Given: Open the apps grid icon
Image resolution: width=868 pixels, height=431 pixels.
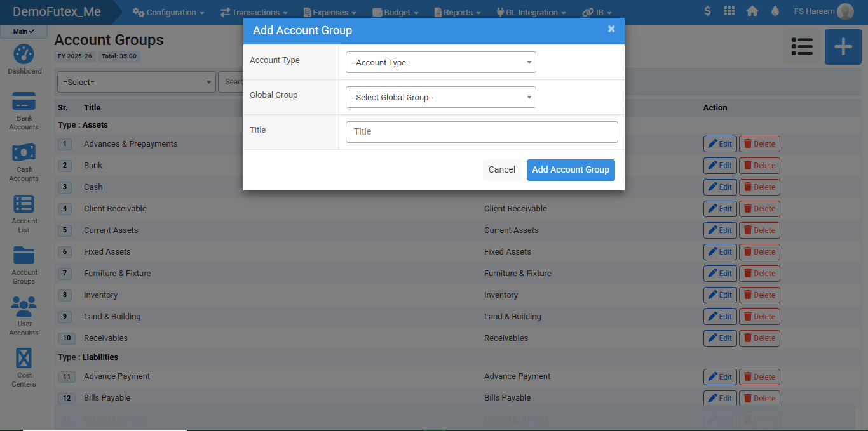Looking at the screenshot, I should coord(729,11).
